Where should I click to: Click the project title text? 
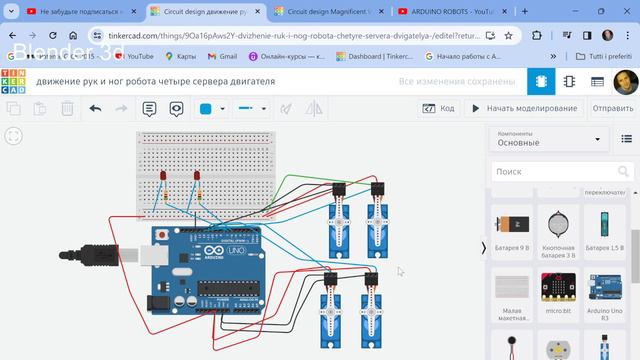(156, 82)
